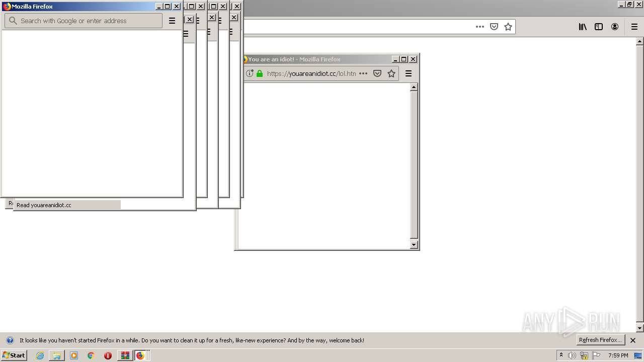The height and width of the screenshot is (362, 644).
Task: Launch Google Chrome from taskbar
Action: tap(91, 355)
